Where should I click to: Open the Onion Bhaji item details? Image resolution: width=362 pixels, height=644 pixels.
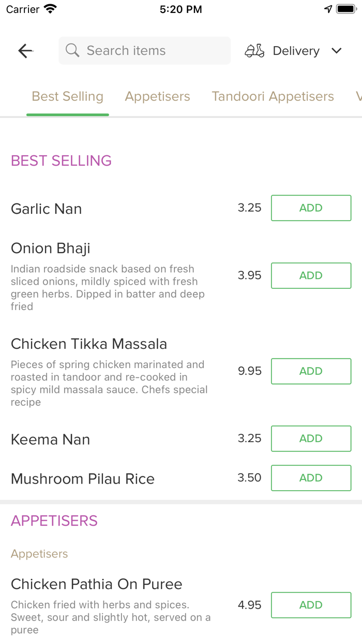point(51,248)
